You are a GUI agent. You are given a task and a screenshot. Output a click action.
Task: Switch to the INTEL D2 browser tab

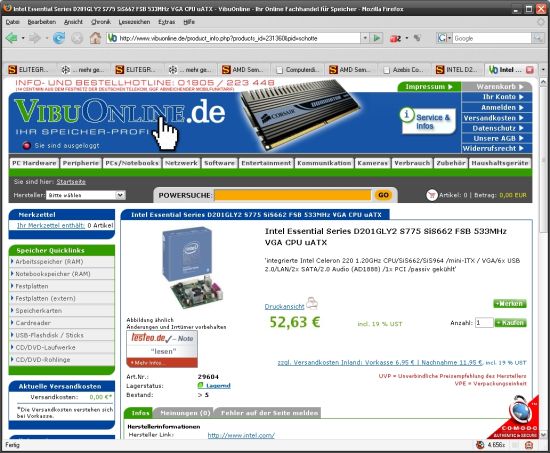(x=456, y=70)
